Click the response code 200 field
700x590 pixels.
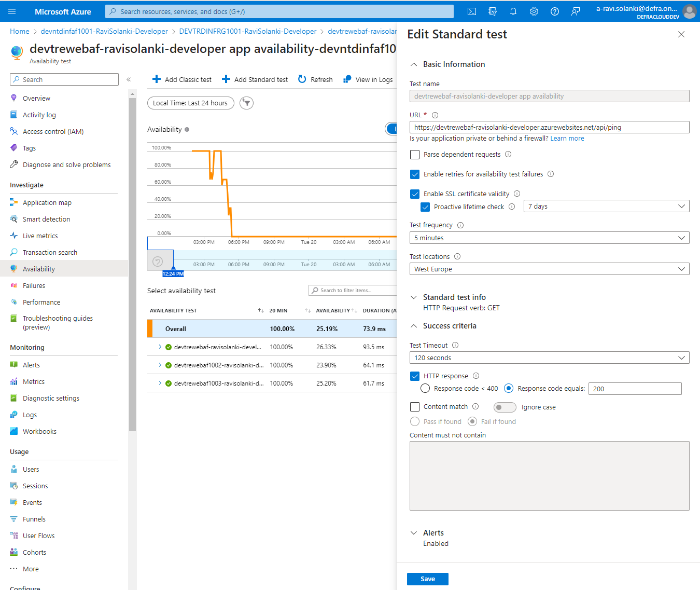pyautogui.click(x=635, y=389)
